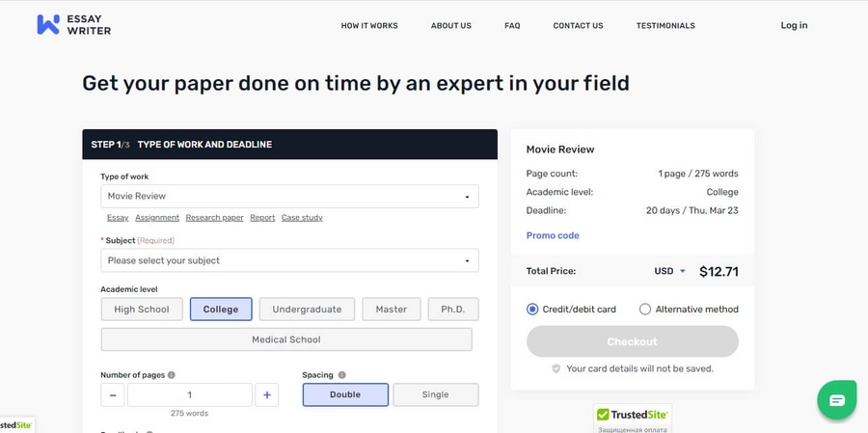
Task: Open How It Works page
Action: [369, 25]
